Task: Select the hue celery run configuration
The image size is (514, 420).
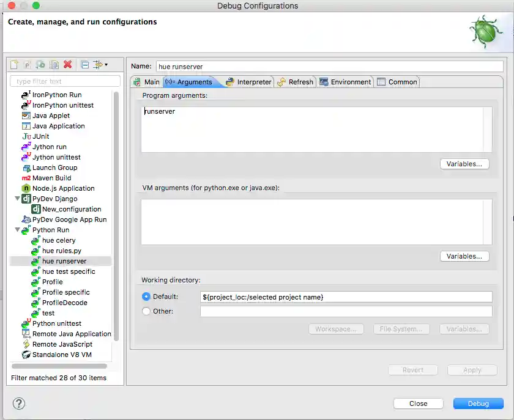Action: coord(58,240)
